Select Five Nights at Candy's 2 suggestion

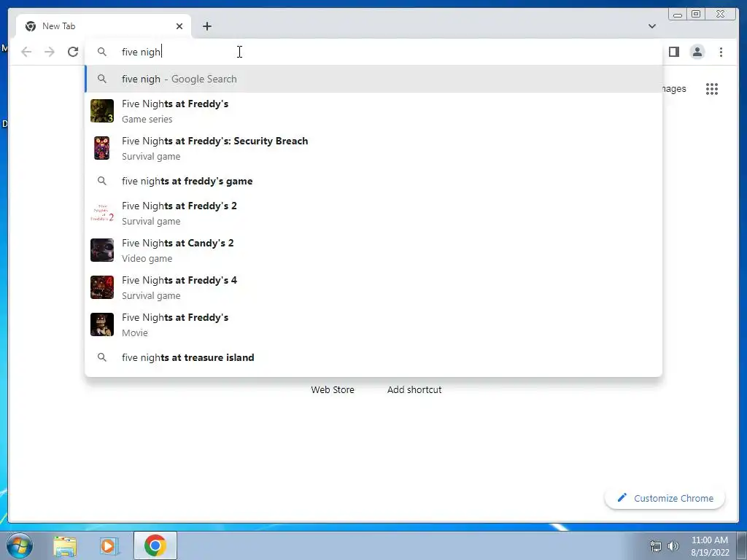373,250
